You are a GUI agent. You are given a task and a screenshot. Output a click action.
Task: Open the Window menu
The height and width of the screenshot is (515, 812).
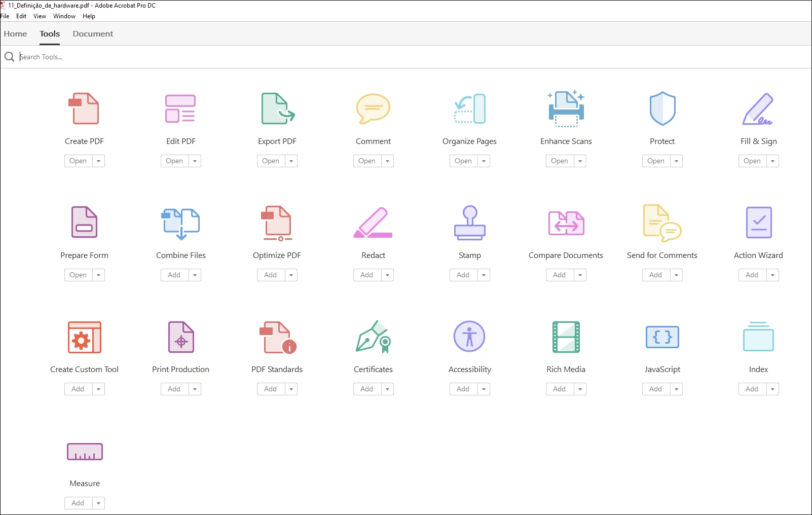click(x=64, y=16)
